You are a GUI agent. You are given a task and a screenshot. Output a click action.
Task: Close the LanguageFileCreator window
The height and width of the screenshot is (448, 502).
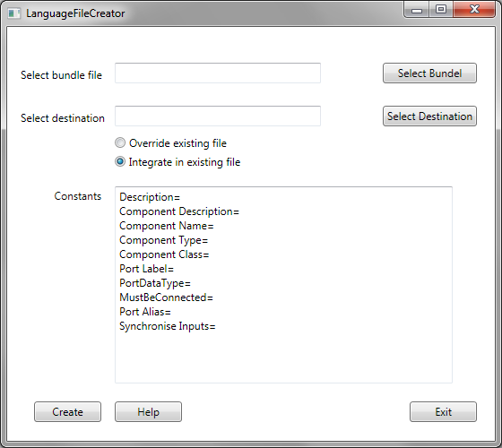click(474, 10)
